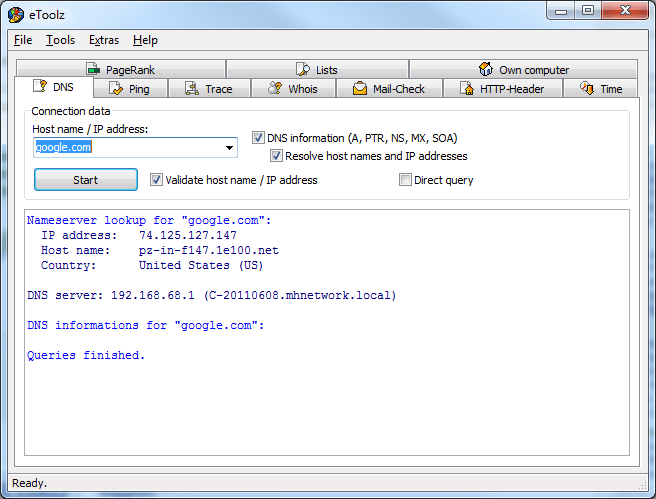Click the DNS server 192.168.68.1 line
The image size is (656, 499).
tap(212, 295)
